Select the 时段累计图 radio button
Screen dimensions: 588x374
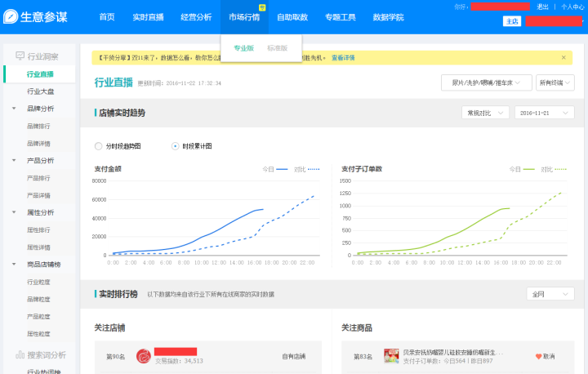(x=175, y=146)
